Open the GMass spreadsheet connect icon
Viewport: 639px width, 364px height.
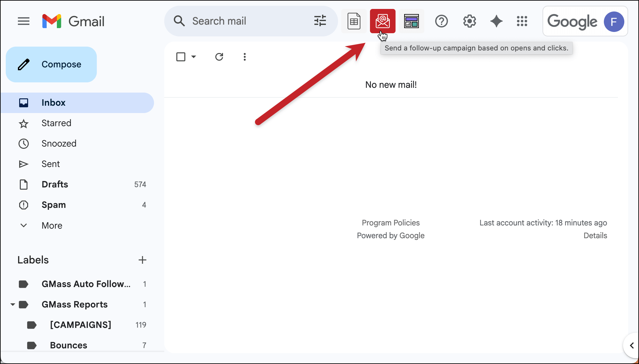(x=354, y=21)
